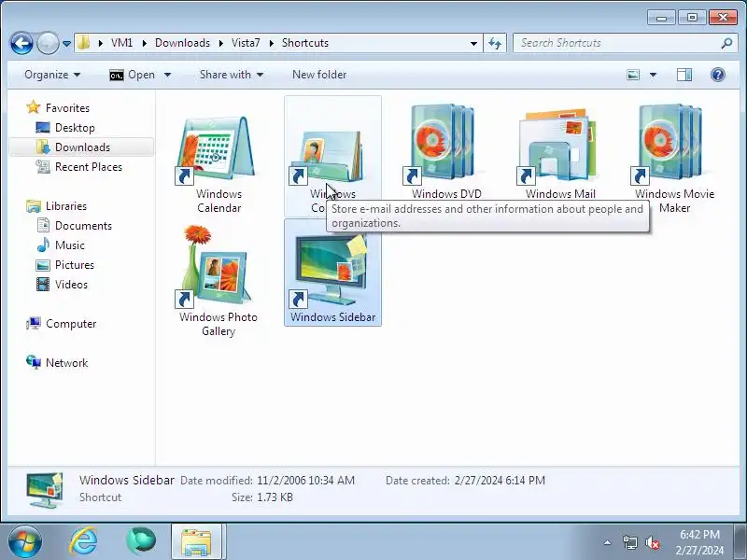
Task: Click the Open toolbar button
Action: [x=132, y=75]
